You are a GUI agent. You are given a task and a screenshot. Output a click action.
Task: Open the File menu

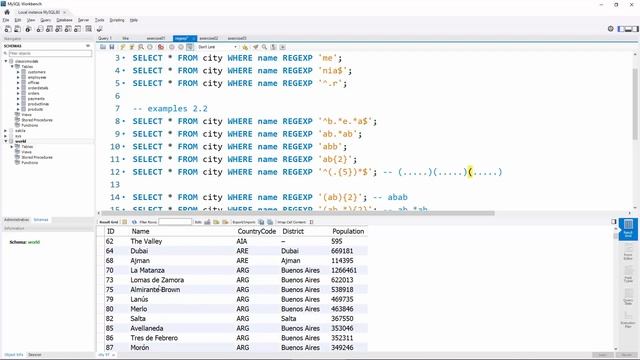6,20
